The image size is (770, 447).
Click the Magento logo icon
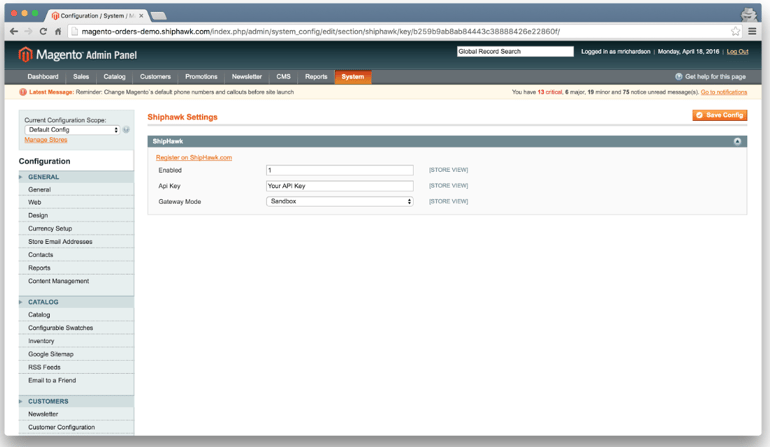25,54
